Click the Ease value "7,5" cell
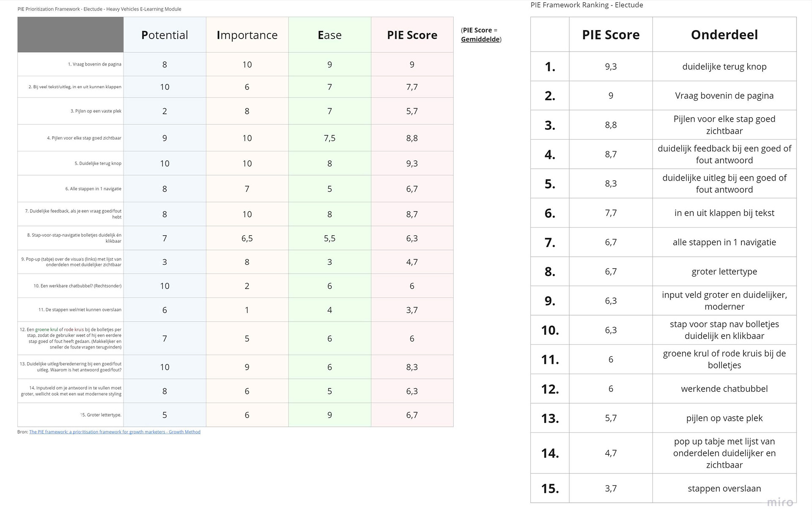Viewport: 812px width, 525px height. pos(329,138)
